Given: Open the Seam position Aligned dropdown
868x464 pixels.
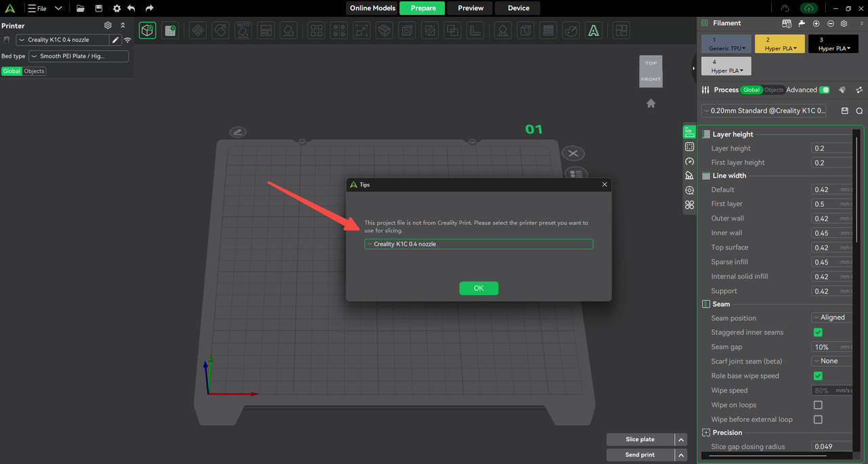Looking at the screenshot, I should [831, 317].
